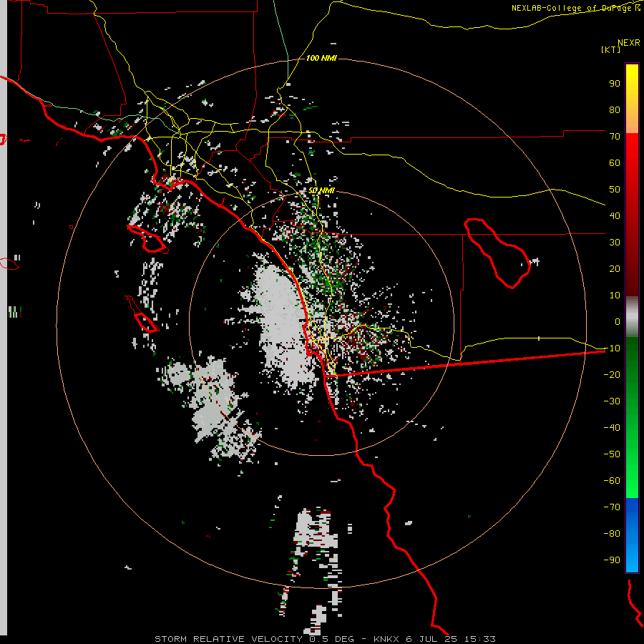This screenshot has width=644, height=644.
Task: Click the -60 value on velocity scale
Action: (x=612, y=481)
